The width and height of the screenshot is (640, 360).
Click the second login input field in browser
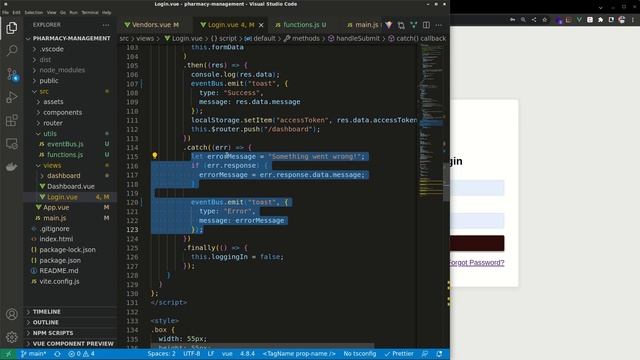477,221
